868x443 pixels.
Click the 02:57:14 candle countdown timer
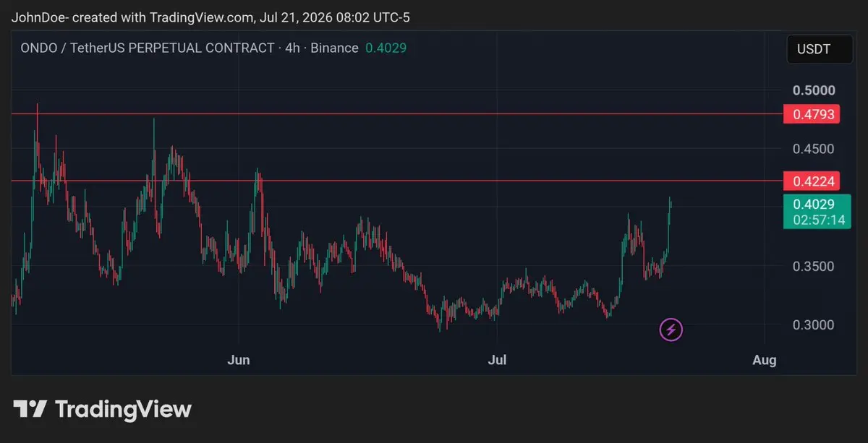819,220
